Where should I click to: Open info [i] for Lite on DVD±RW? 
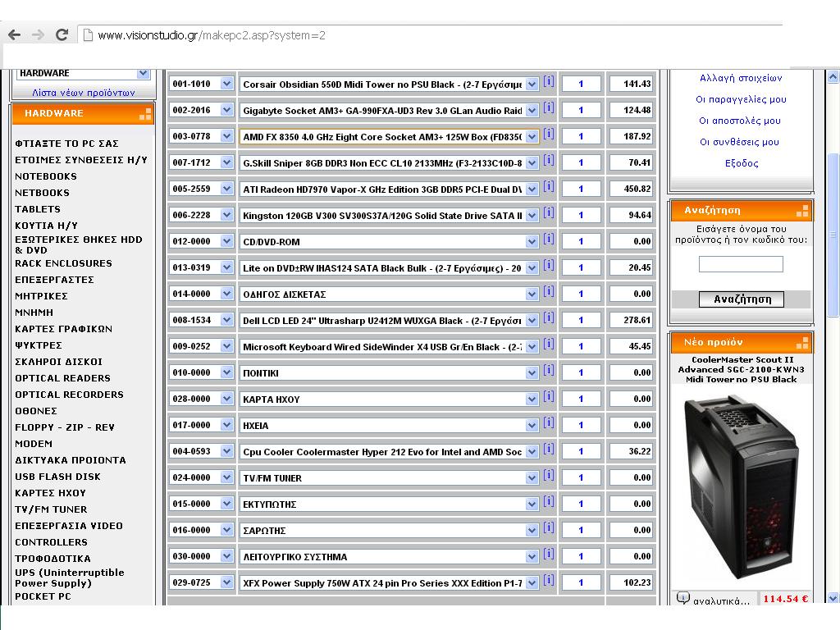549,265
